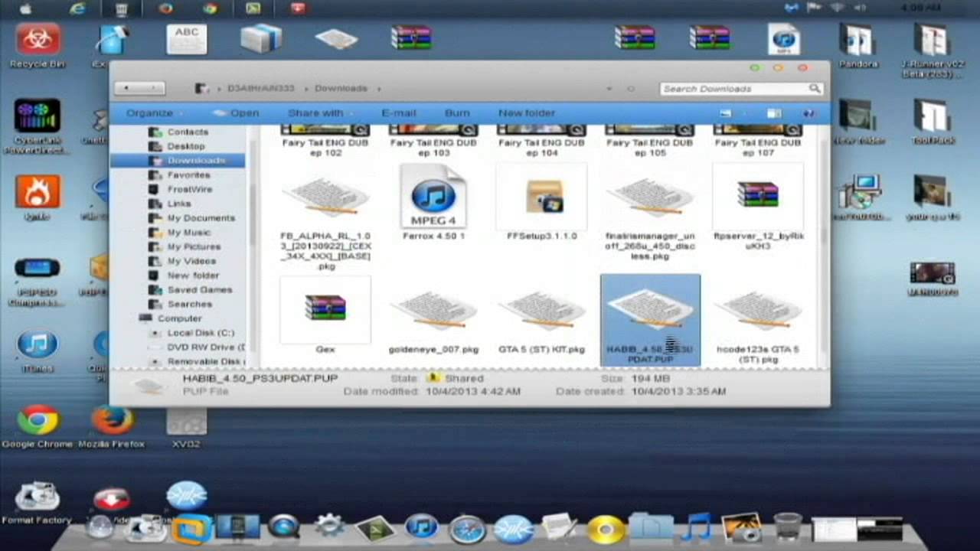Image resolution: width=980 pixels, height=551 pixels.
Task: Click the trash can icon in the dock
Action: point(787,527)
